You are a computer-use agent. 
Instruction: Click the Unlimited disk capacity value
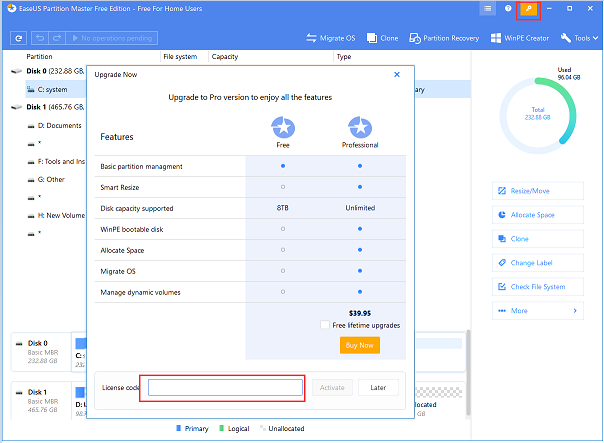point(360,208)
